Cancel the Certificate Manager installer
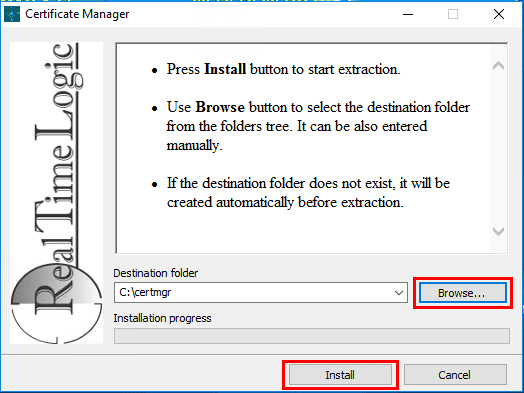 click(455, 375)
